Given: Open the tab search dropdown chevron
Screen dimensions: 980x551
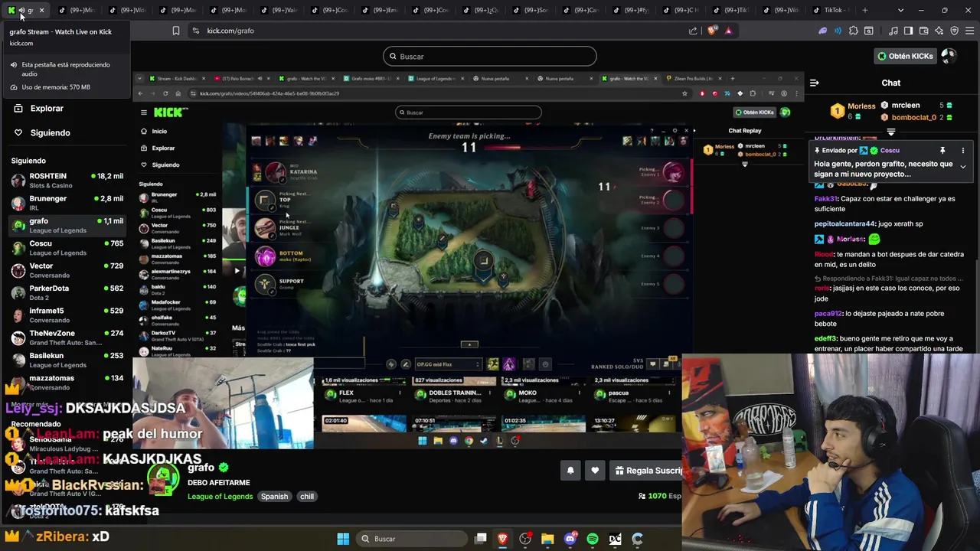Looking at the screenshot, I should tap(900, 10).
